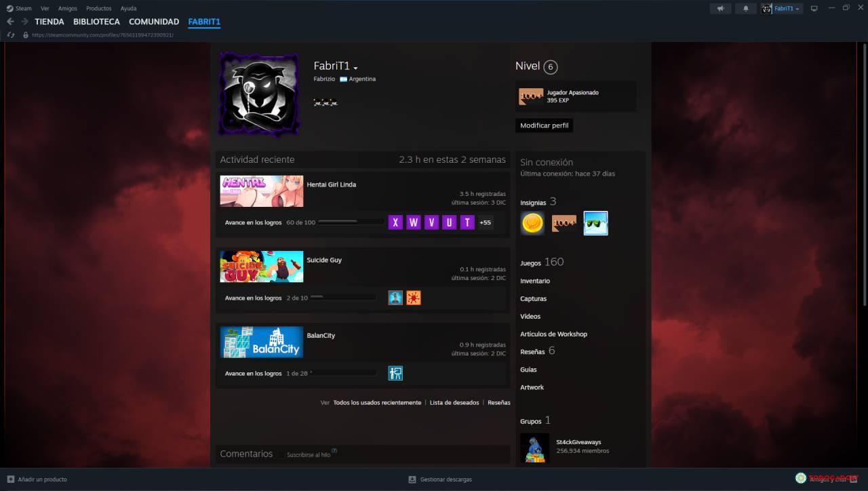
Task: Open the notifications bell
Action: tap(746, 8)
